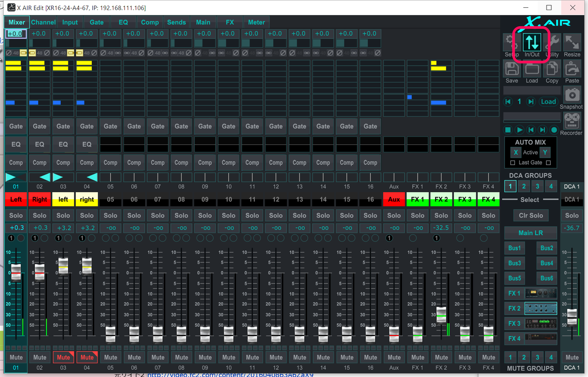Open the Sends tab
Screen dimensions: 588x377
pos(176,22)
